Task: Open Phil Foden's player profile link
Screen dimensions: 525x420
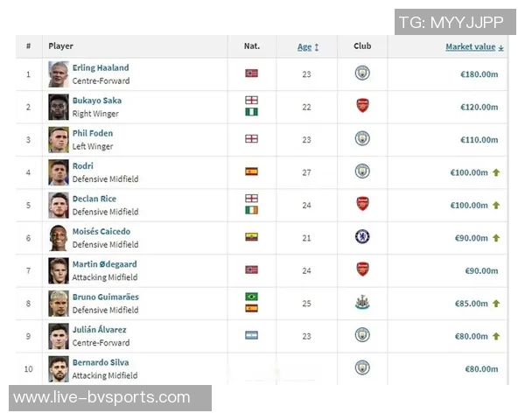Action: [93, 133]
